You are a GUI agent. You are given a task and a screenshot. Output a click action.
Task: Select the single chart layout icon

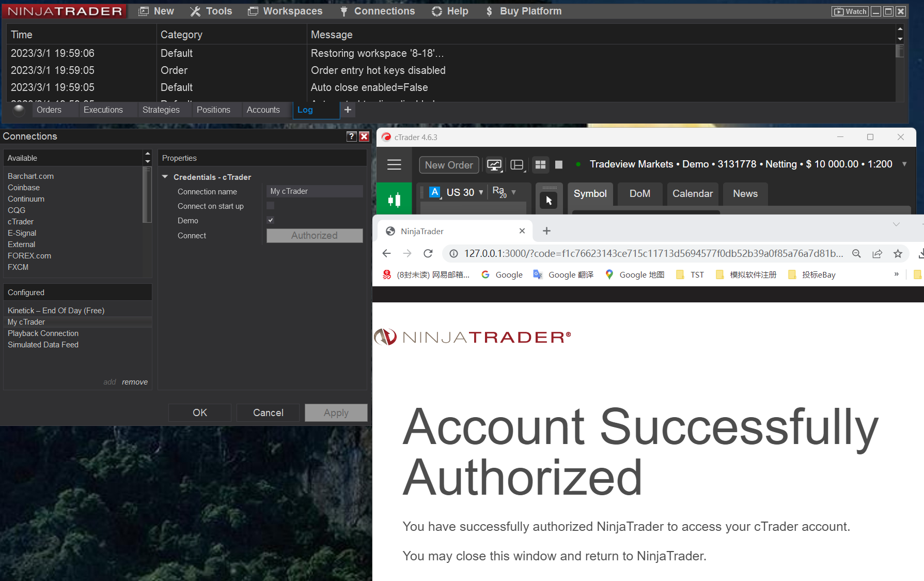(x=559, y=164)
